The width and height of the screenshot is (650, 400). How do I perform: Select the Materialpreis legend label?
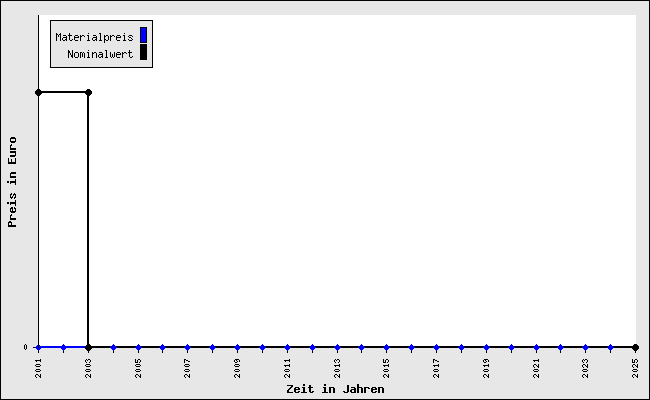94,37
